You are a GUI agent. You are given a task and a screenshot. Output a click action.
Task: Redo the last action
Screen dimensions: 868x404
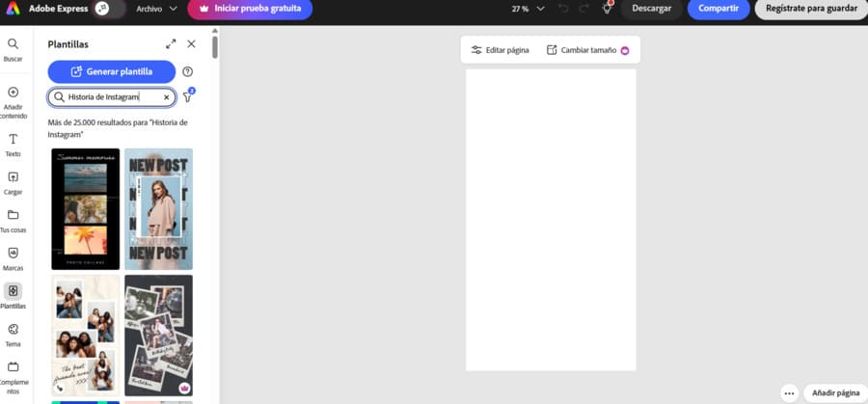583,9
